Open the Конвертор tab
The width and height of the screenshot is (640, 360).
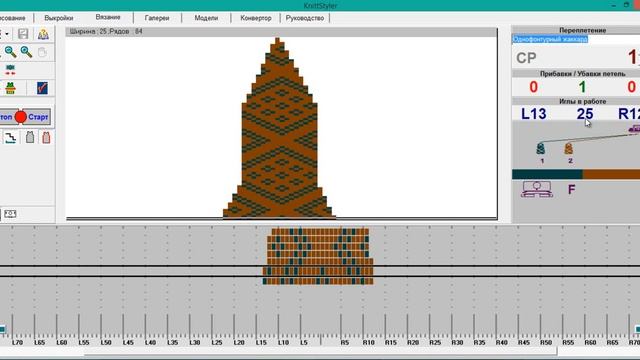tap(256, 18)
